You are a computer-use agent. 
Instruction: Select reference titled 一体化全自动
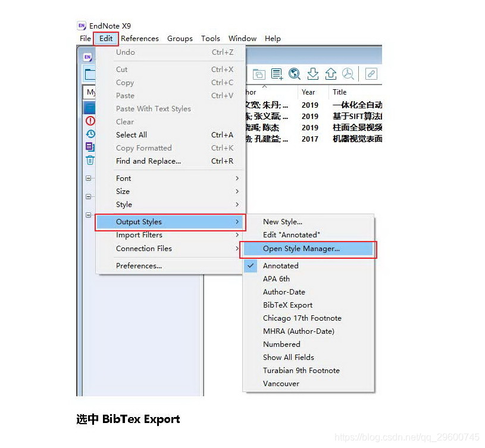[357, 105]
